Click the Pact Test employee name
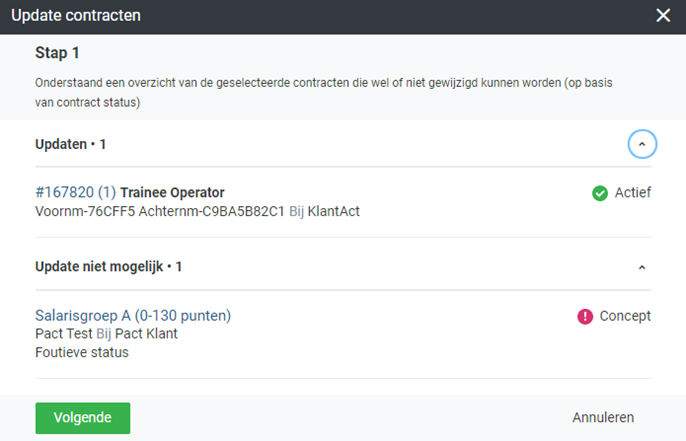Screen dimensions: 686x441 click(64, 334)
